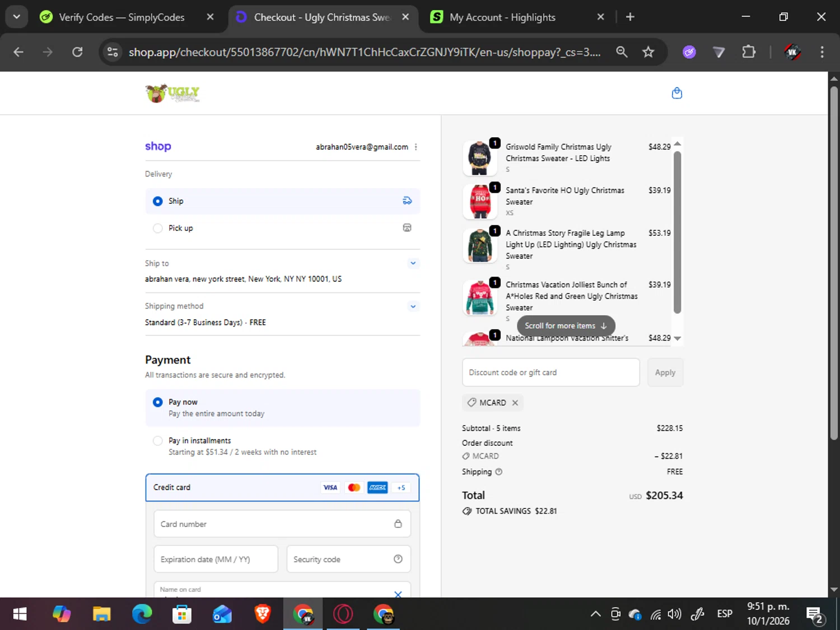This screenshot has height=630, width=840.
Task: Clear the Name on card field
Action: tap(398, 594)
